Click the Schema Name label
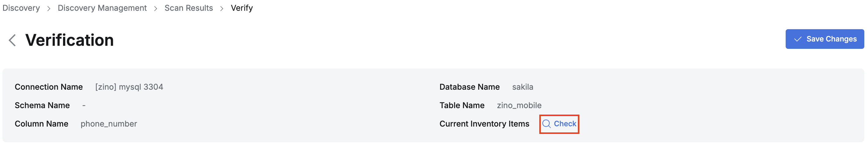This screenshot has height=145, width=868. pyautogui.click(x=42, y=105)
